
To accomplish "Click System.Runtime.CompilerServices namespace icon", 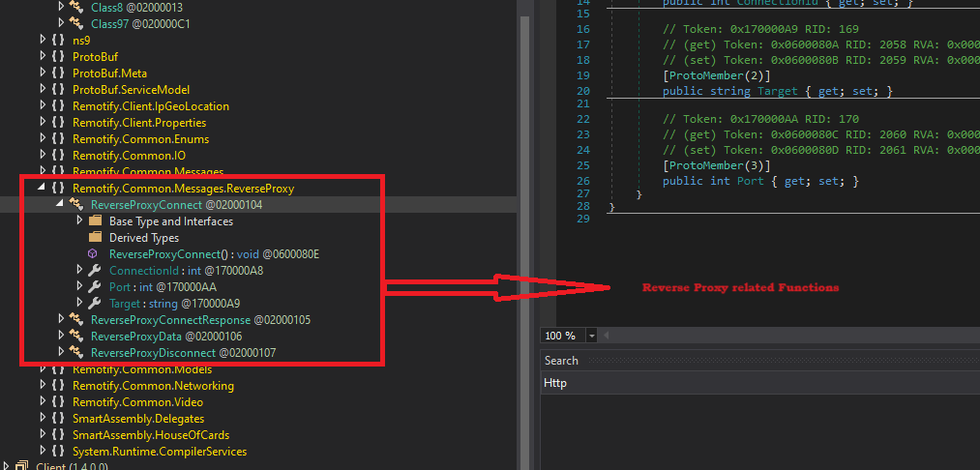I will point(58,452).
